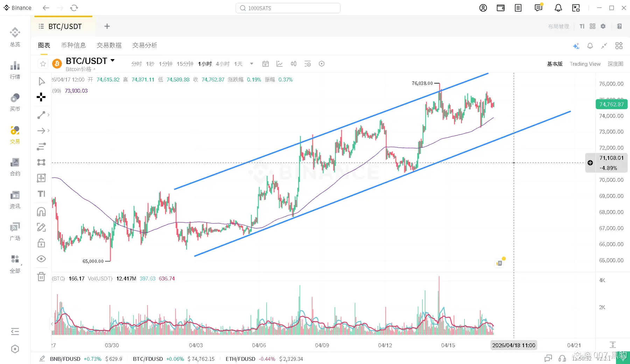630x364 pixels.
Task: Go back with the left arrow
Action: 46,8
